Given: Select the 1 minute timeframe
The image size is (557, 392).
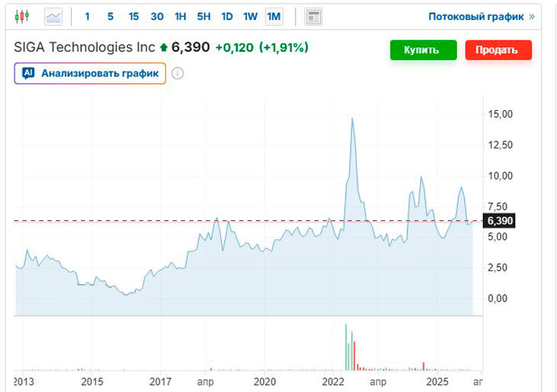Looking at the screenshot, I should [x=87, y=16].
